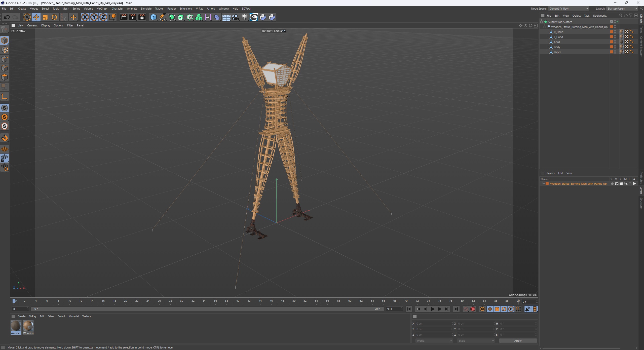Open Edit Render Settings icon
The height and width of the screenshot is (350, 644).
coord(142,17)
